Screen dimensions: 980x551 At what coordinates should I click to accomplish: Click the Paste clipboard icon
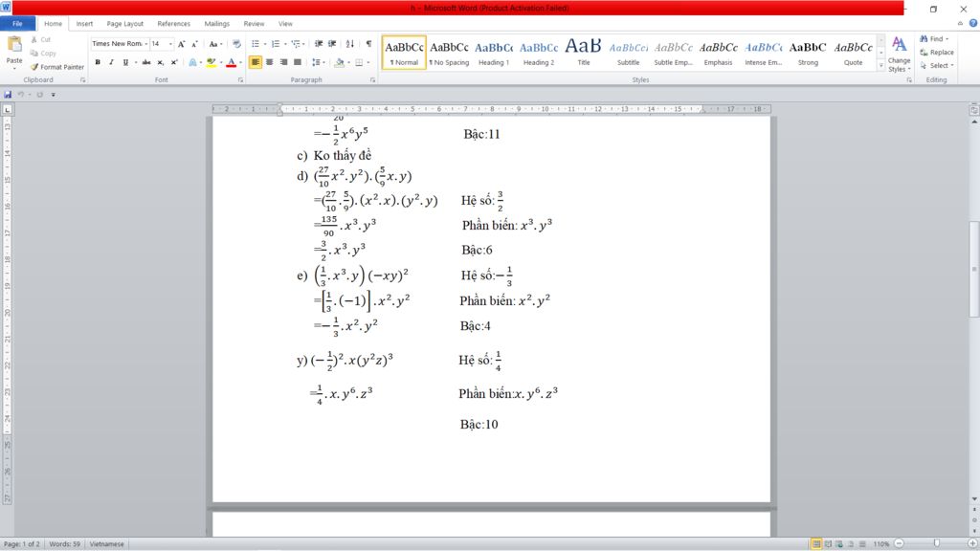(x=13, y=45)
